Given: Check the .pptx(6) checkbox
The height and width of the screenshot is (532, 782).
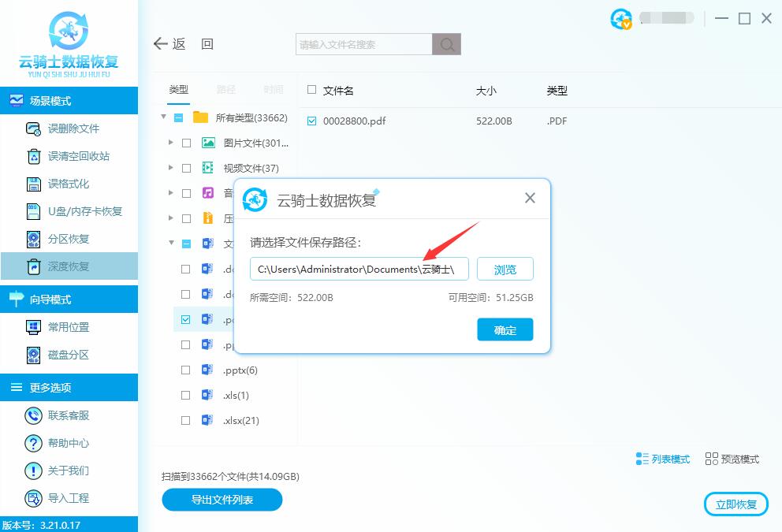Looking at the screenshot, I should pos(185,370).
